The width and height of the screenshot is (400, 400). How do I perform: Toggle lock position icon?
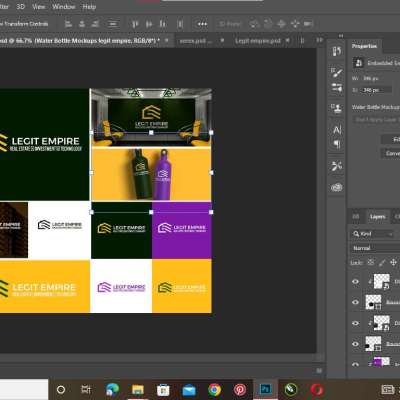point(393,262)
